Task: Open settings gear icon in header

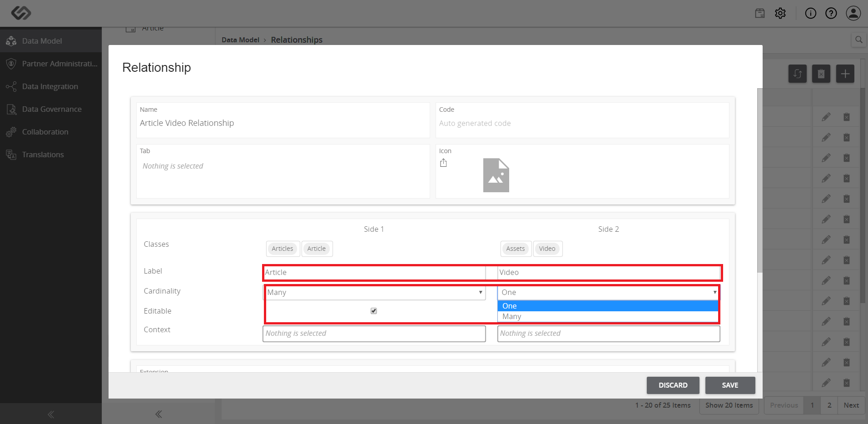Action: (780, 13)
